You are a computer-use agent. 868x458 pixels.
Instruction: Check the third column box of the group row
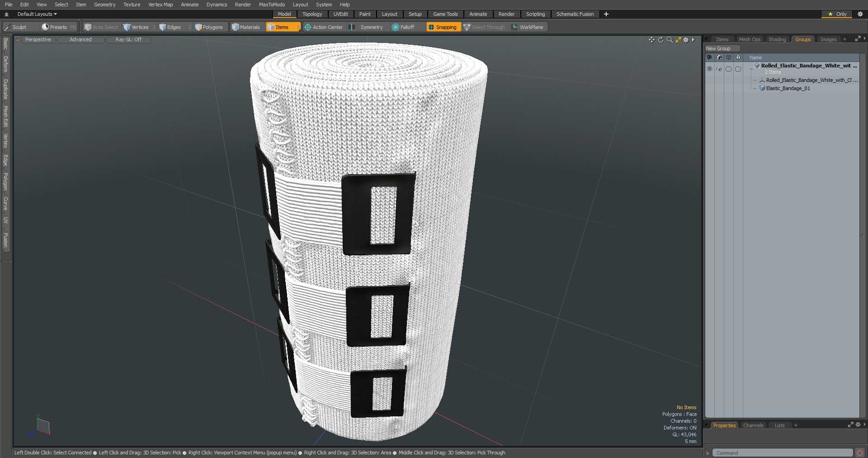pos(728,69)
